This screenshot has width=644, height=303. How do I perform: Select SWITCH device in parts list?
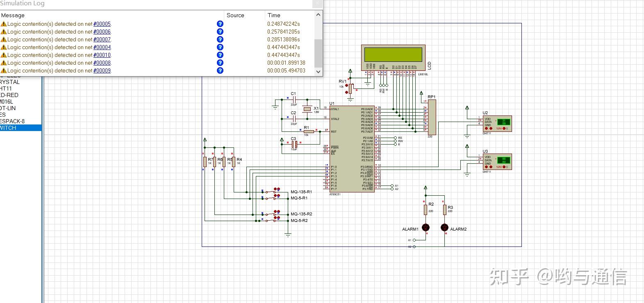(20, 128)
